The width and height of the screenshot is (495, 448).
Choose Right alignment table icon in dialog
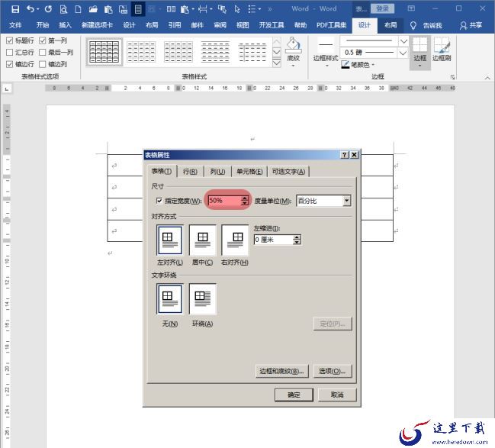point(235,240)
